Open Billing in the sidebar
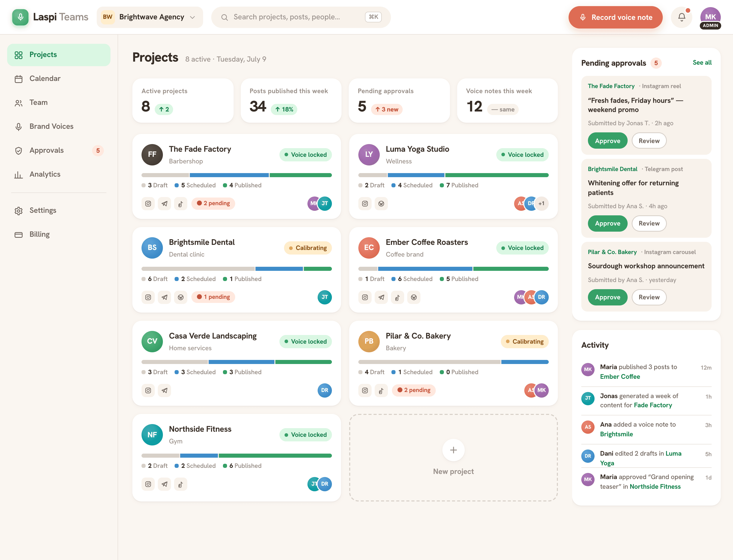 point(59,234)
